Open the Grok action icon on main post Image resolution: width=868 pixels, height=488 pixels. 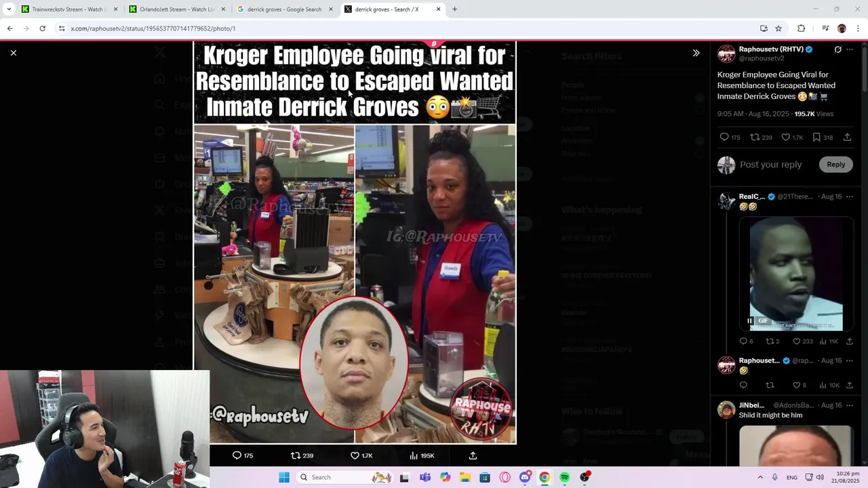click(837, 49)
